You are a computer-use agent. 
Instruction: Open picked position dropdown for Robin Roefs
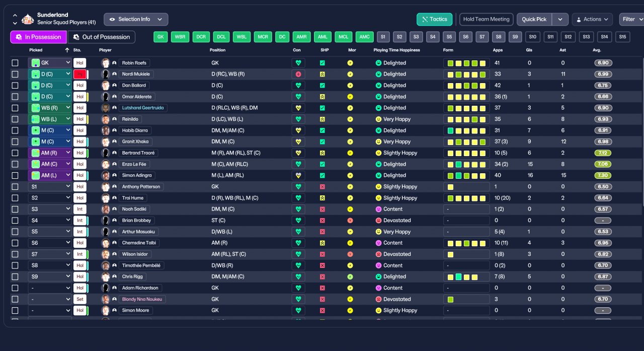(50, 63)
